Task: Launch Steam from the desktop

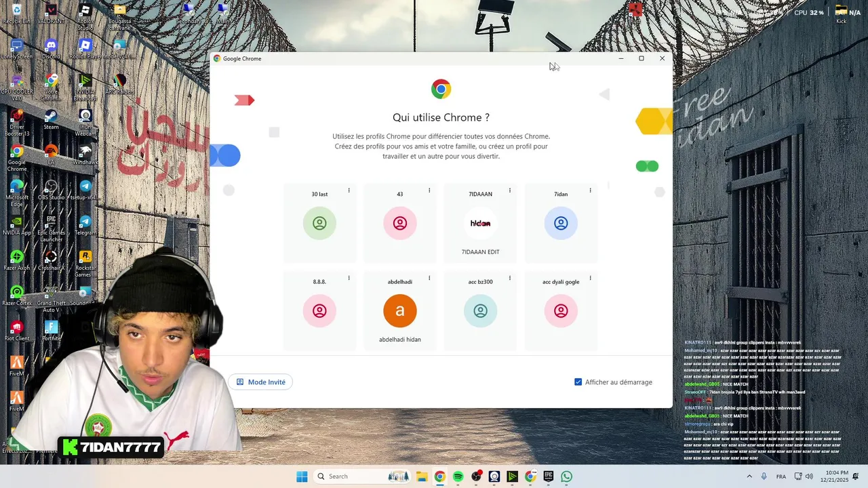Action: 51,119
